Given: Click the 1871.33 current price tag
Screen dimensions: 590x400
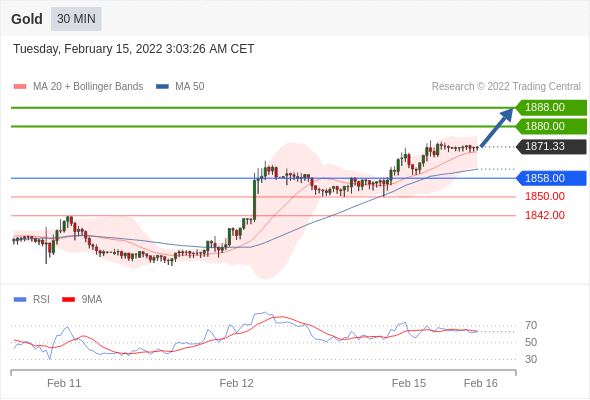Looking at the screenshot, I should [x=551, y=146].
